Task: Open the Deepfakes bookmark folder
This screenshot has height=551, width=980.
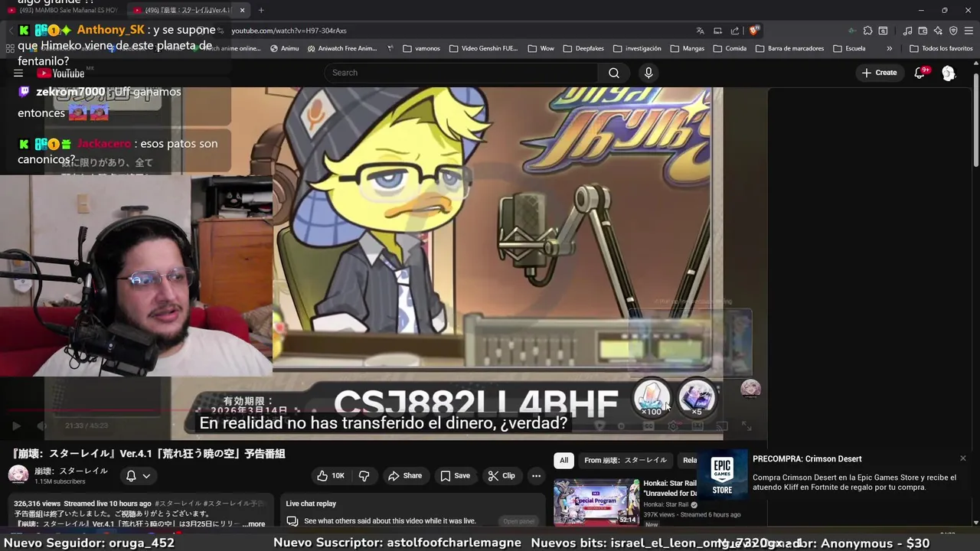Action: tap(583, 48)
